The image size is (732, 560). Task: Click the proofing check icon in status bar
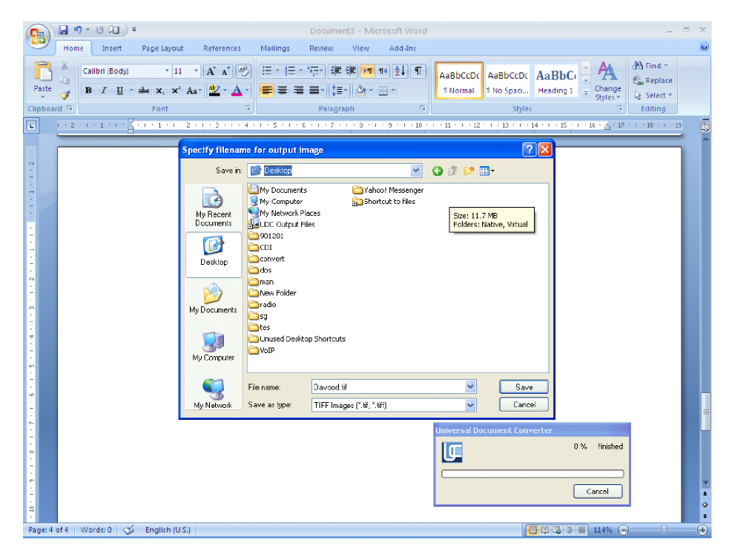(x=129, y=530)
